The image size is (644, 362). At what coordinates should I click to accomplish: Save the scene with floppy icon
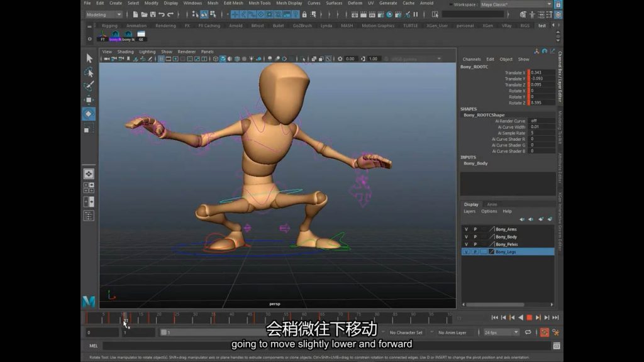click(153, 14)
